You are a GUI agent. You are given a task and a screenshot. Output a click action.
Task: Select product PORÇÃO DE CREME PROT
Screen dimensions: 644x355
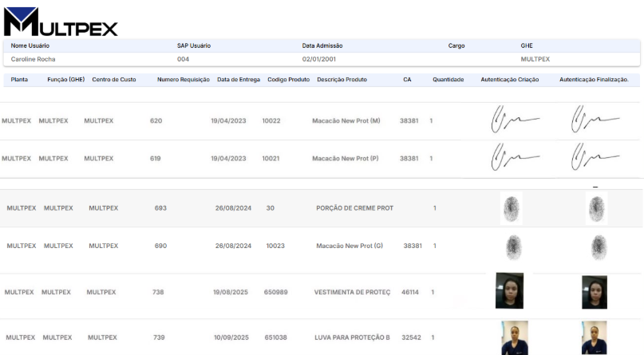pyautogui.click(x=355, y=208)
